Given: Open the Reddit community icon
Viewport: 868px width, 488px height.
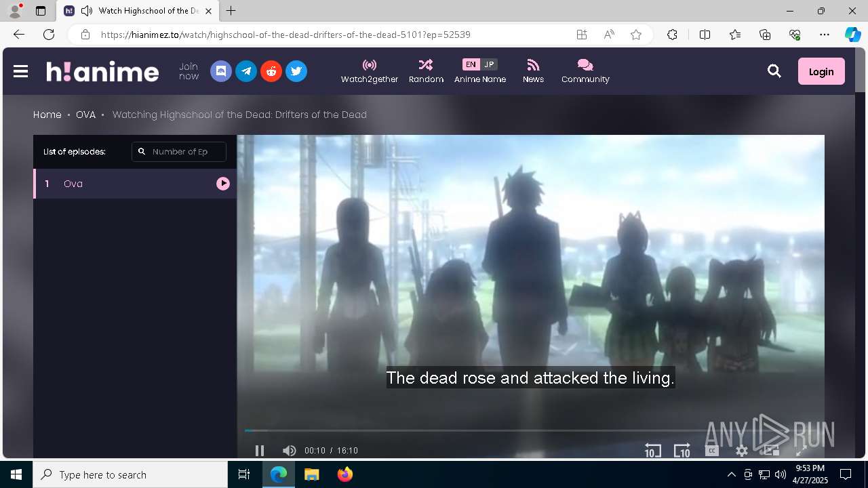Looking at the screenshot, I should tap(271, 71).
